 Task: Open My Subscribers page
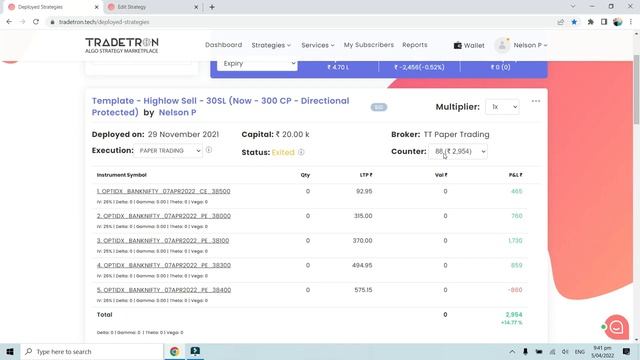pos(369,45)
